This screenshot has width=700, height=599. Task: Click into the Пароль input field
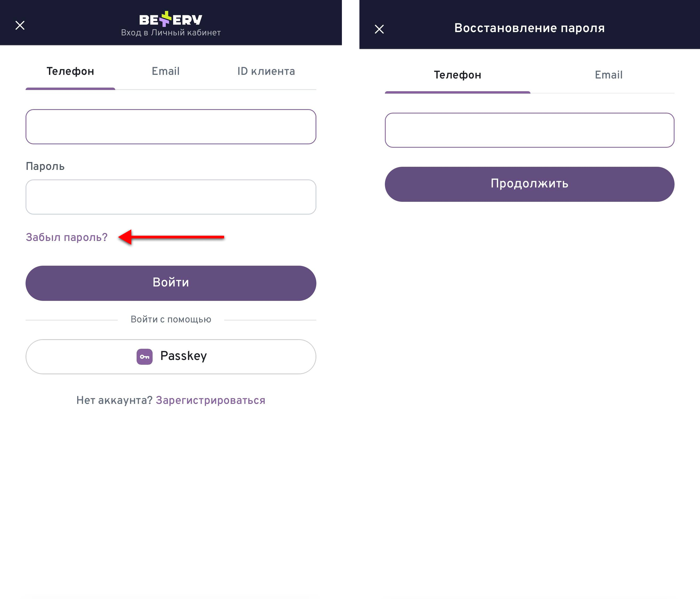[x=171, y=197]
